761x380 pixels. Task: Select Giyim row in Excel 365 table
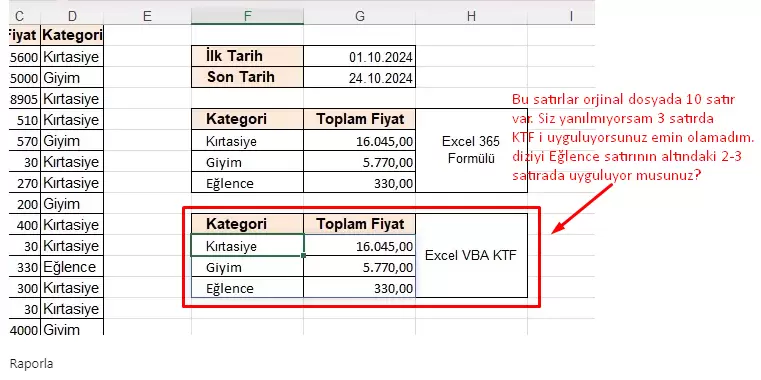(x=248, y=161)
